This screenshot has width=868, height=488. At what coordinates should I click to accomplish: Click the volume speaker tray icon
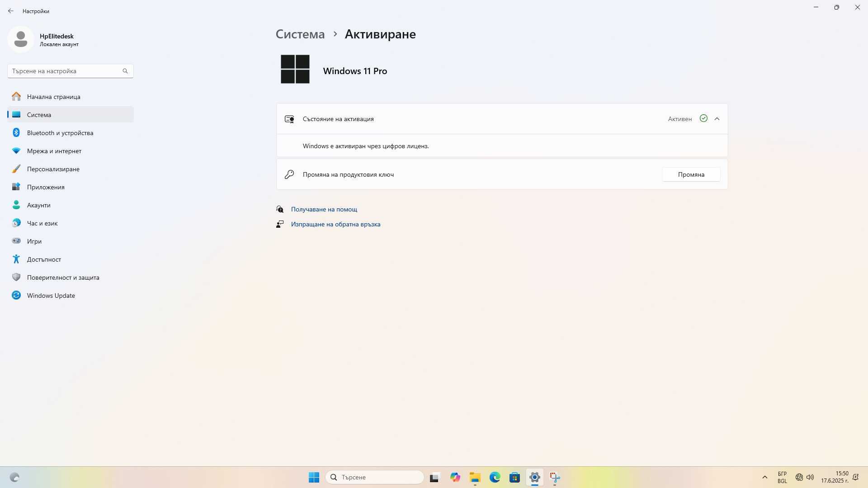[810, 477]
